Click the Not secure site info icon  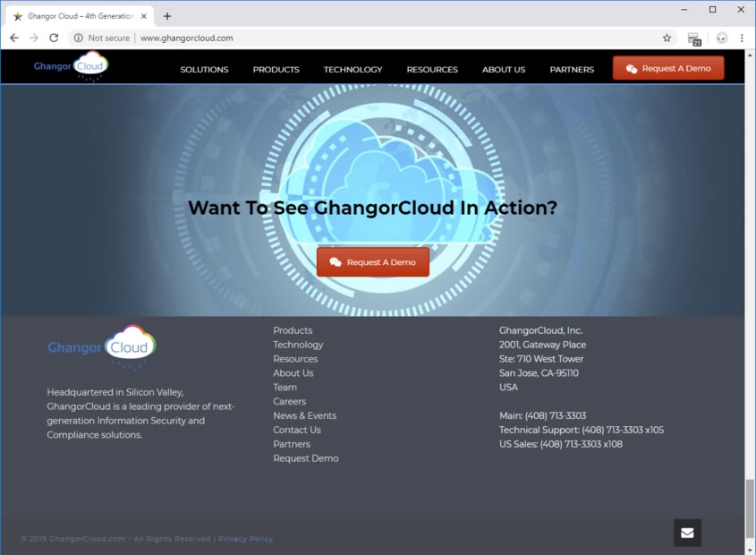point(79,38)
